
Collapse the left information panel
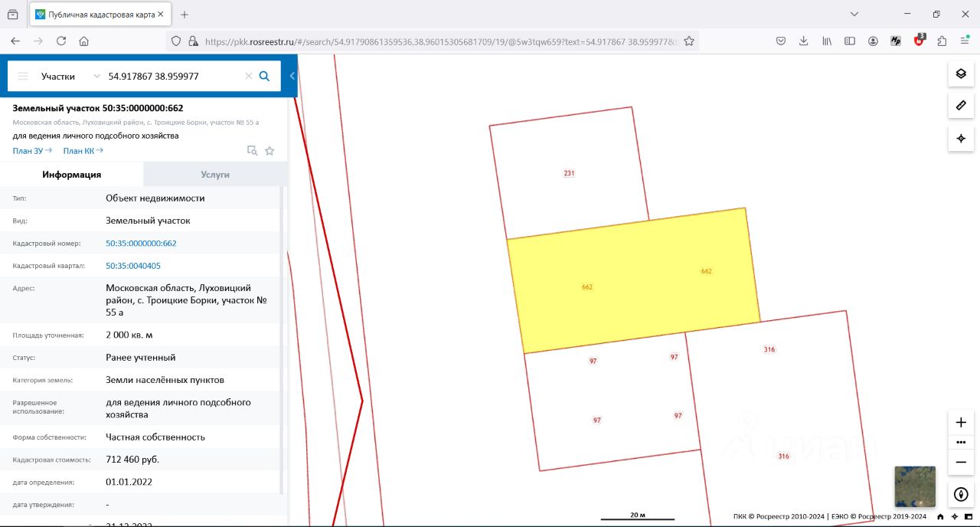(292, 76)
